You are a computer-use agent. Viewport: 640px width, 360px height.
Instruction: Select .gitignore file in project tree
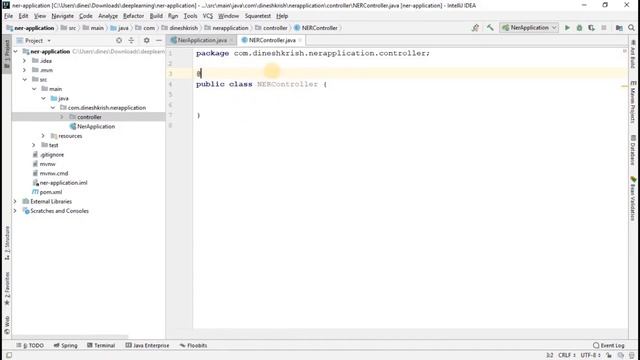point(52,155)
